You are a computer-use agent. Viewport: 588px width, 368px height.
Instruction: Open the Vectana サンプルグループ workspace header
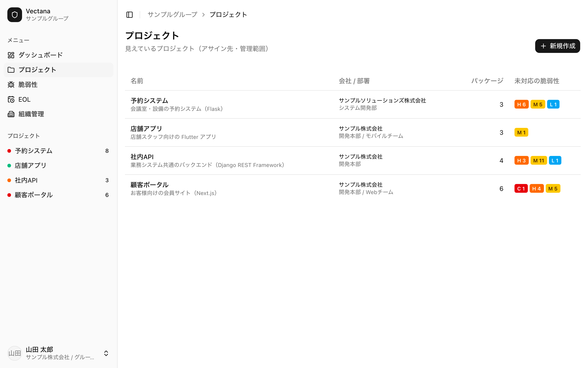click(59, 14)
